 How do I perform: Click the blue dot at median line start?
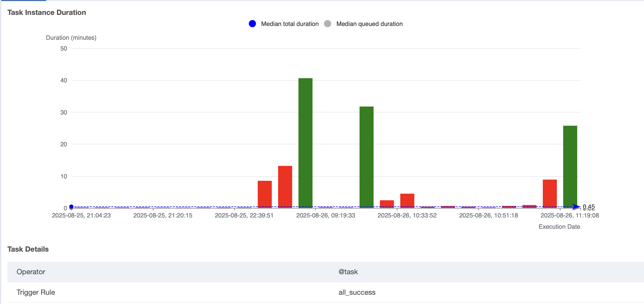coord(71,207)
